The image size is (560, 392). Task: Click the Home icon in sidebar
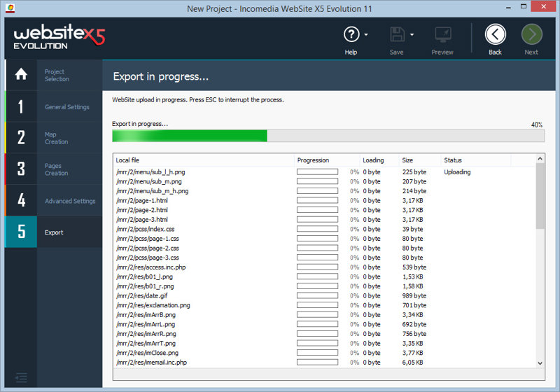pyautogui.click(x=21, y=75)
